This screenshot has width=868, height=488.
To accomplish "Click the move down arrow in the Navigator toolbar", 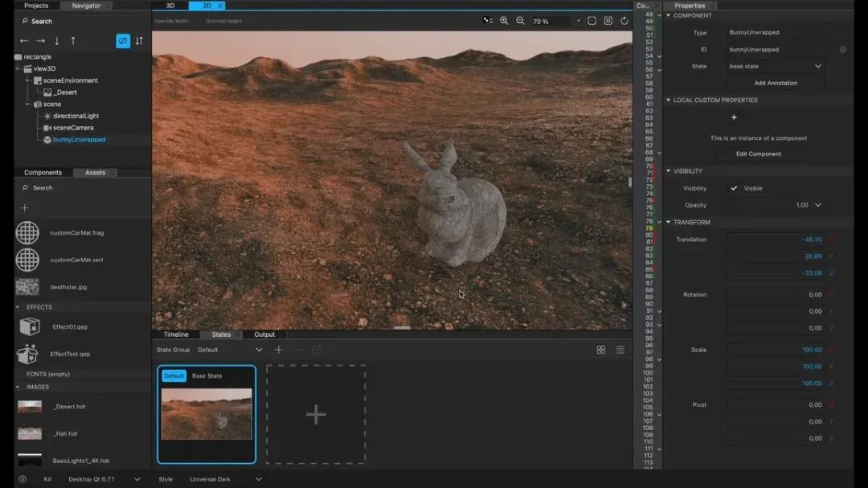I will coord(57,41).
